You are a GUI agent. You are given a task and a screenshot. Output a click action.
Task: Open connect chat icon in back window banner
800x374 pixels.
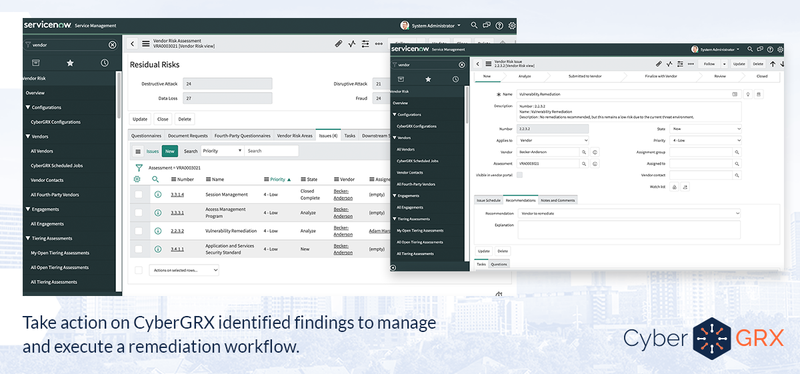tap(487, 25)
